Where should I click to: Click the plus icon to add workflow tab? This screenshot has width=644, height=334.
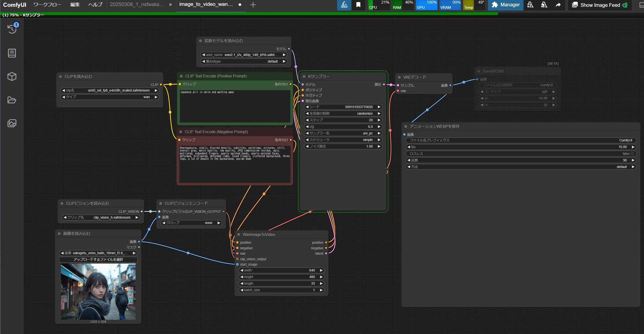point(253,5)
